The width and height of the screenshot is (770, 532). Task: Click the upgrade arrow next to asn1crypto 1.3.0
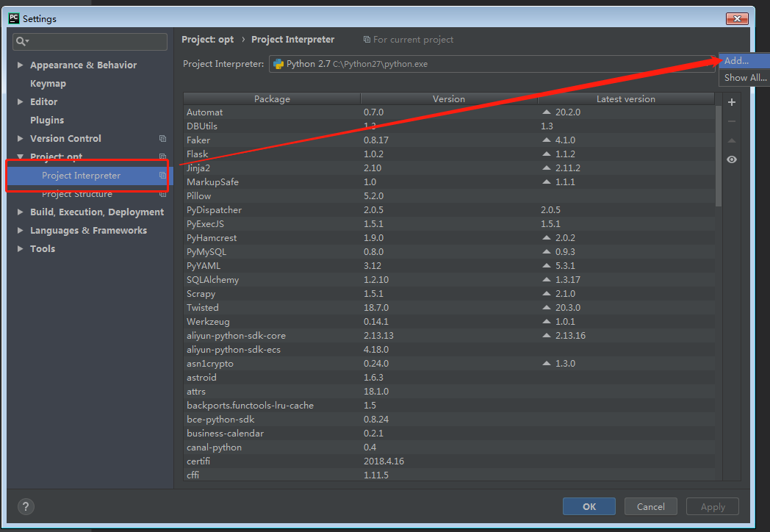click(547, 363)
